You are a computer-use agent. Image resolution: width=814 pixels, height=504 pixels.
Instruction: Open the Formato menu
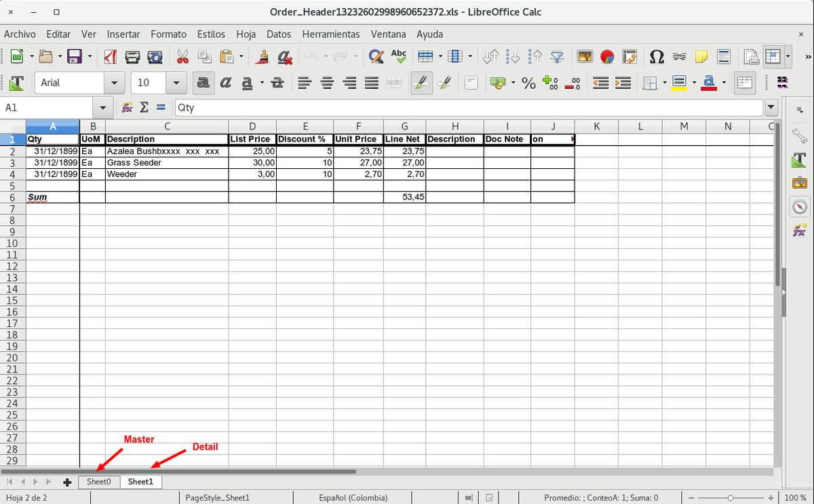pyautogui.click(x=168, y=34)
